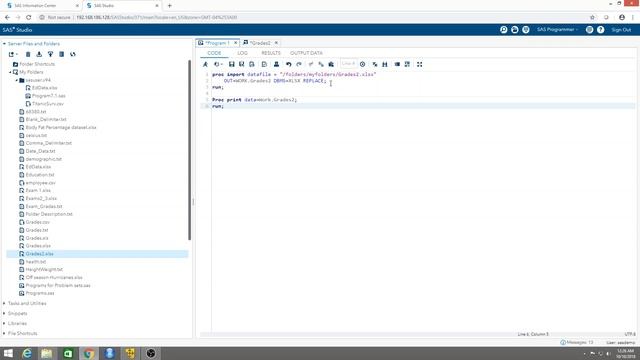Click the add to My Tasks person icon

point(276,64)
